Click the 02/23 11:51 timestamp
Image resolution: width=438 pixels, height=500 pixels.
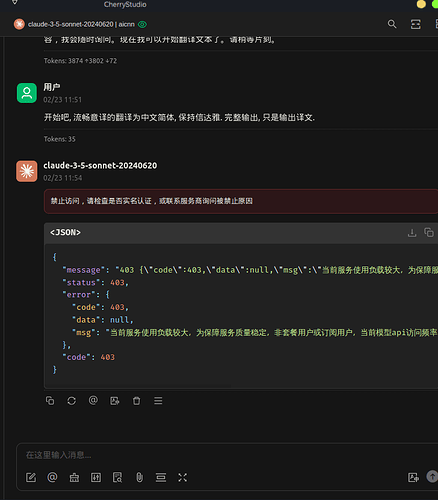tap(62, 100)
